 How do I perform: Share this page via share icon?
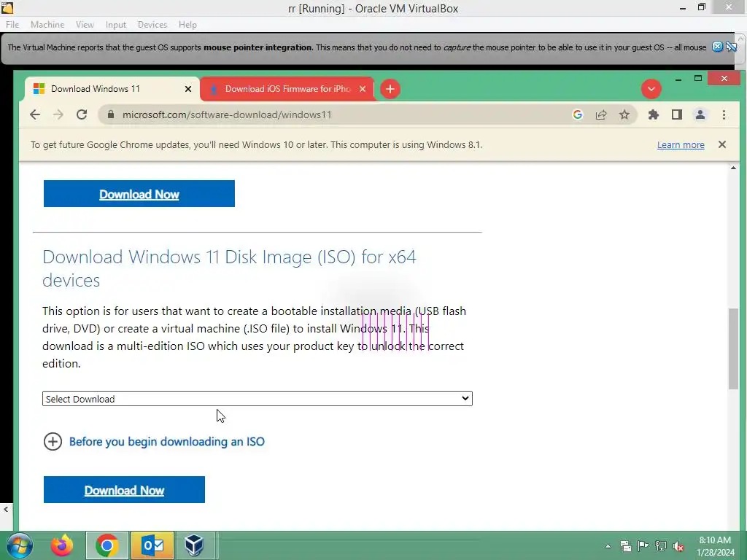(601, 114)
